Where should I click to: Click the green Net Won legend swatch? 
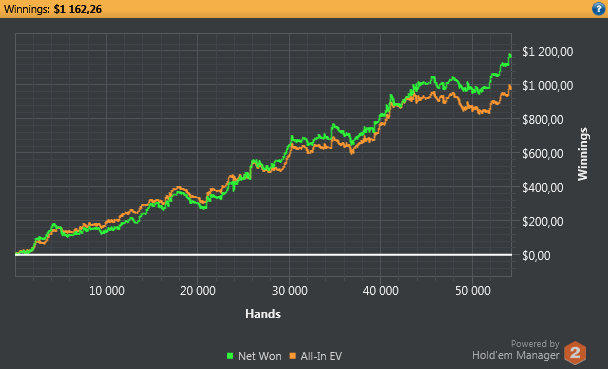pyautogui.click(x=230, y=355)
